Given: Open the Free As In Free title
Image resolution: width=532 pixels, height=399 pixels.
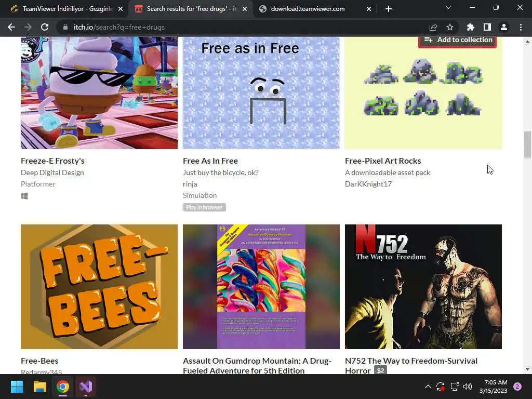Looking at the screenshot, I should pyautogui.click(x=210, y=161).
